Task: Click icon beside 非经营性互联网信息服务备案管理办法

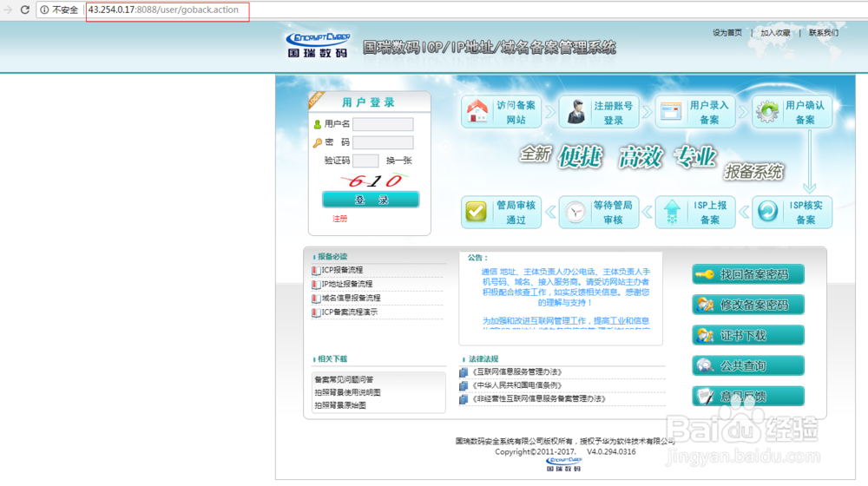Action: tap(464, 399)
